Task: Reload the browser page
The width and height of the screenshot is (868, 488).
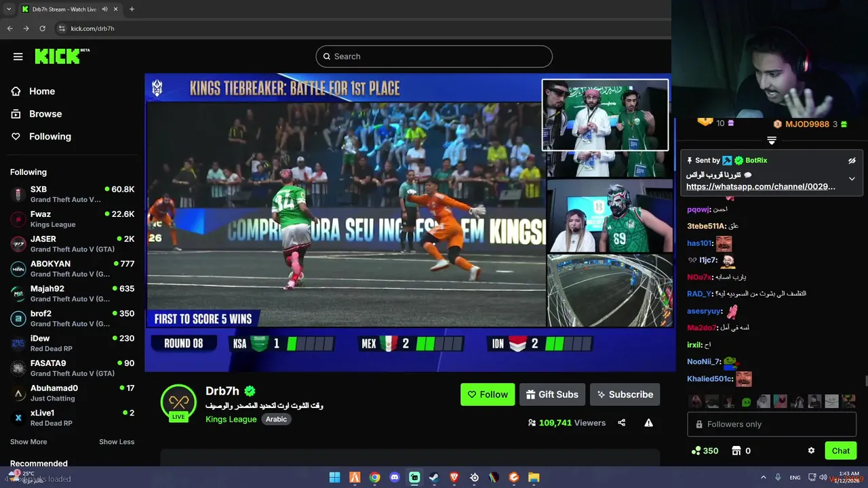Action: [x=42, y=28]
